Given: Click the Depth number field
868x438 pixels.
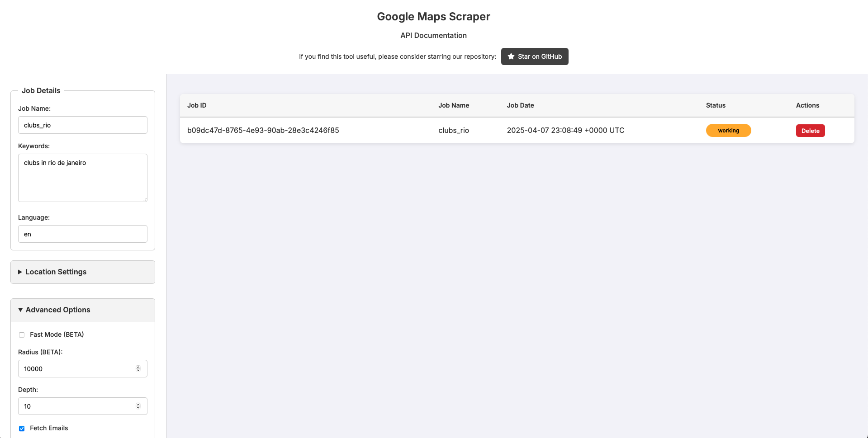Looking at the screenshot, I should 77,406.
